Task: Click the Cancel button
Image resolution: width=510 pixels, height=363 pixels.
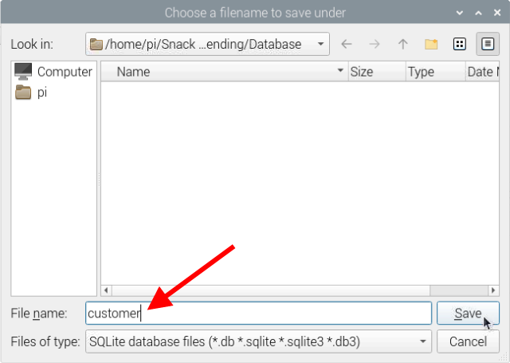Action: coord(468,342)
